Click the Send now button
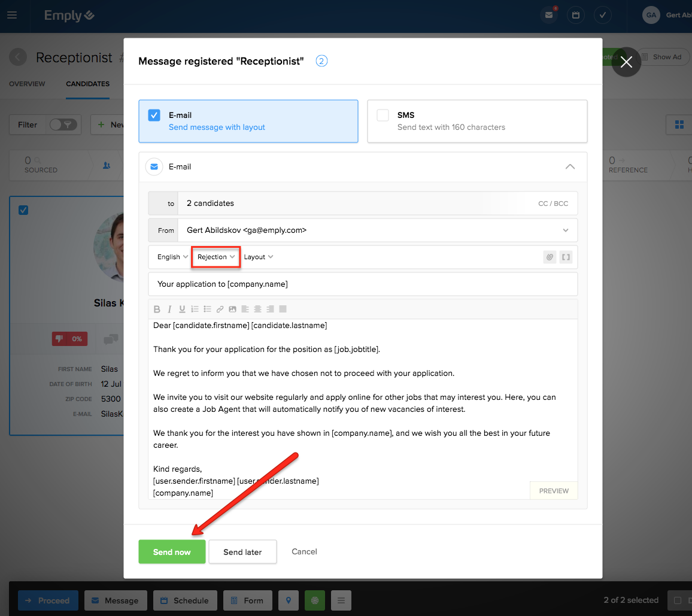692x616 pixels. tap(172, 552)
